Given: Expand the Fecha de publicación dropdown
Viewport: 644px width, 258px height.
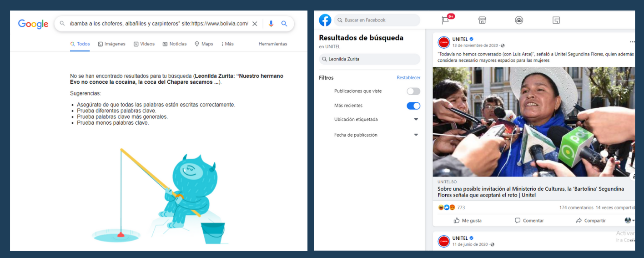Looking at the screenshot, I should (416, 135).
